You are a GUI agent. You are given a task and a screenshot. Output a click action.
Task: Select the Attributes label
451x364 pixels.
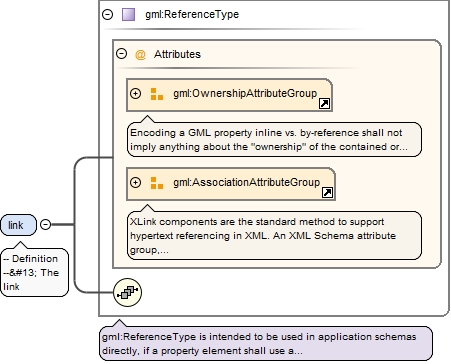177,54
